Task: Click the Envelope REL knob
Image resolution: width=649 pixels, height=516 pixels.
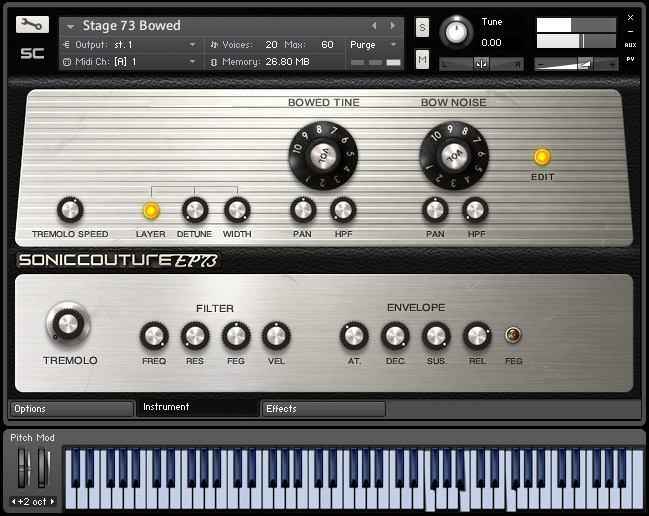Action: (x=477, y=336)
